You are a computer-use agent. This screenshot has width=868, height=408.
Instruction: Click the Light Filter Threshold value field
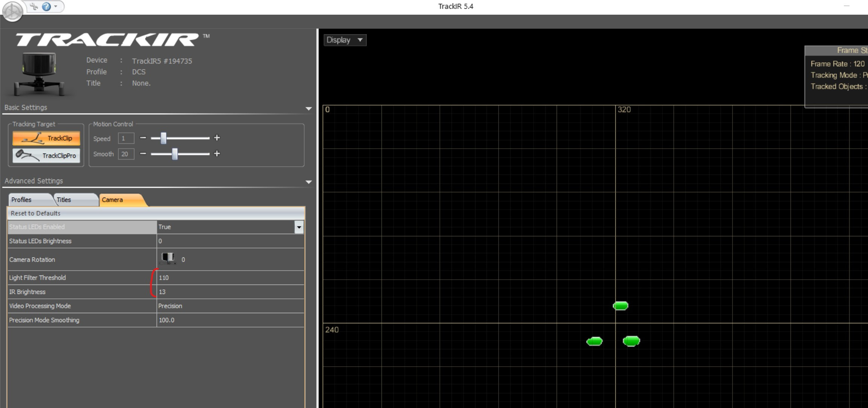230,278
